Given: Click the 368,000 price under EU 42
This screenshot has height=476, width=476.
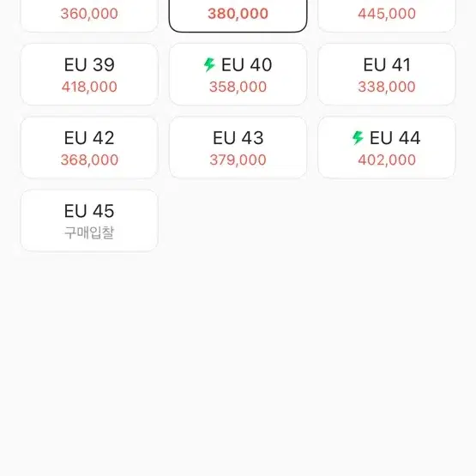Looking at the screenshot, I should coord(89,160).
